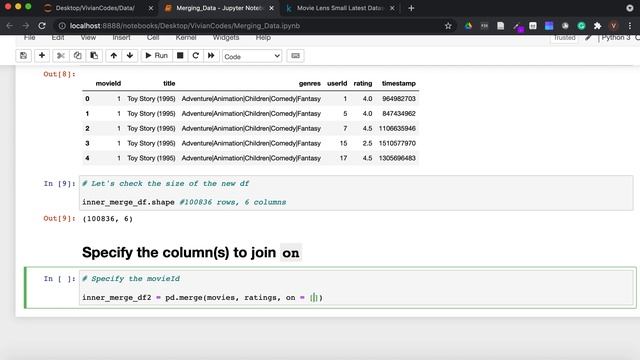The height and width of the screenshot is (360, 640).
Task: Copy selected cells icon
Action: [77, 56]
